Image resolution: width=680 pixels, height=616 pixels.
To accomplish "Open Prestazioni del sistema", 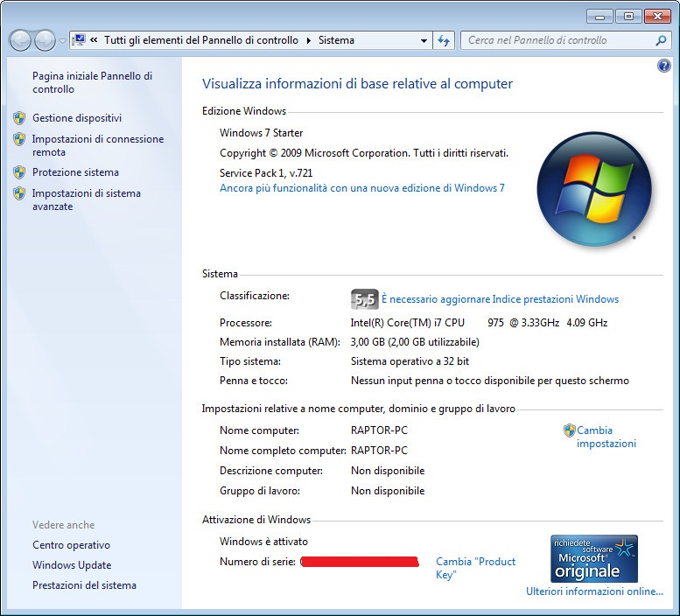I will (x=84, y=585).
